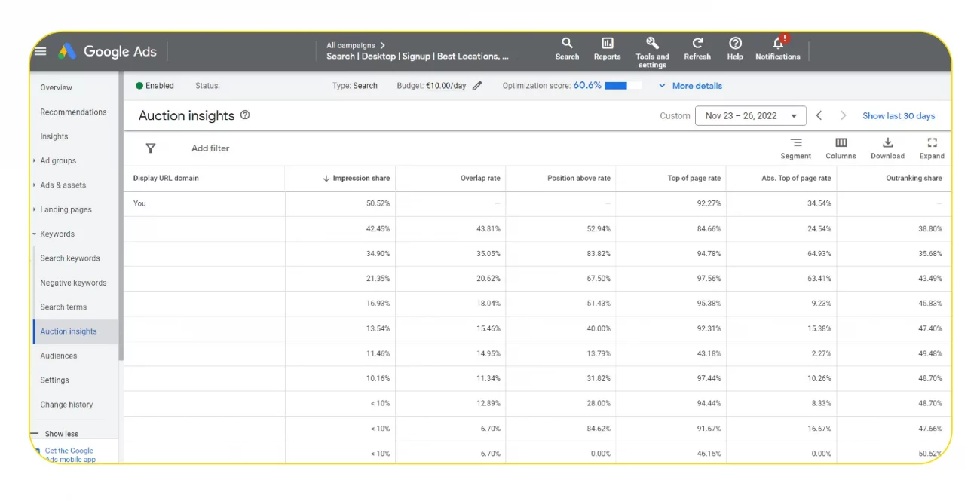Open the Columns chooser
The width and height of the screenshot is (980, 501).
pyautogui.click(x=841, y=148)
